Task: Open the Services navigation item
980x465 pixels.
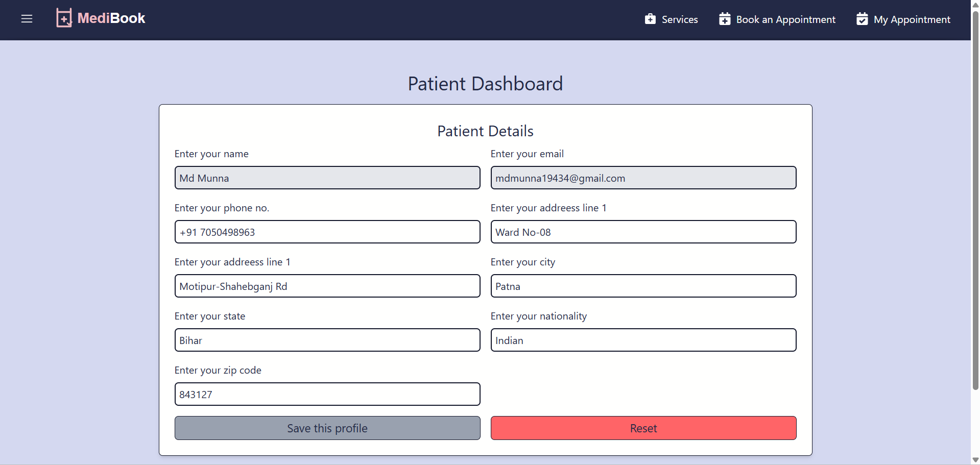Action: (680, 19)
